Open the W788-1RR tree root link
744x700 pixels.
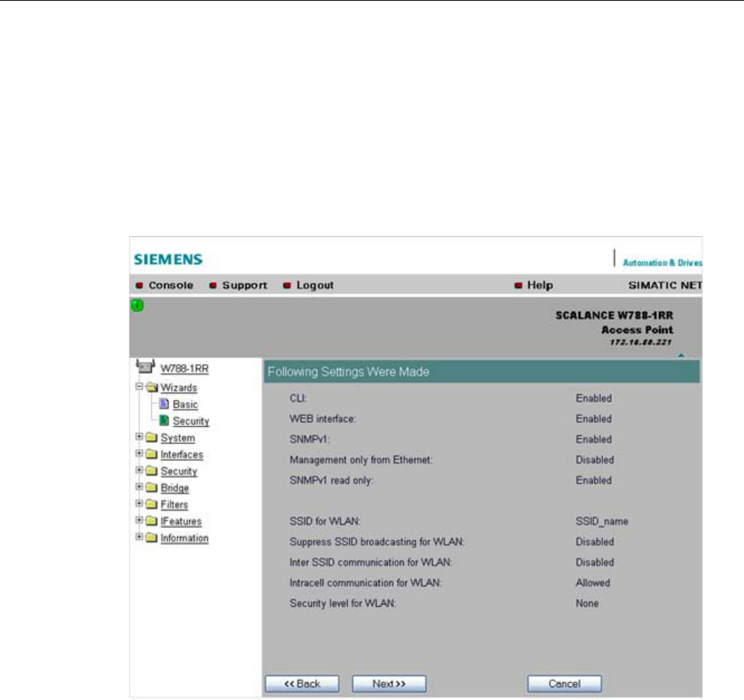pyautogui.click(x=185, y=369)
